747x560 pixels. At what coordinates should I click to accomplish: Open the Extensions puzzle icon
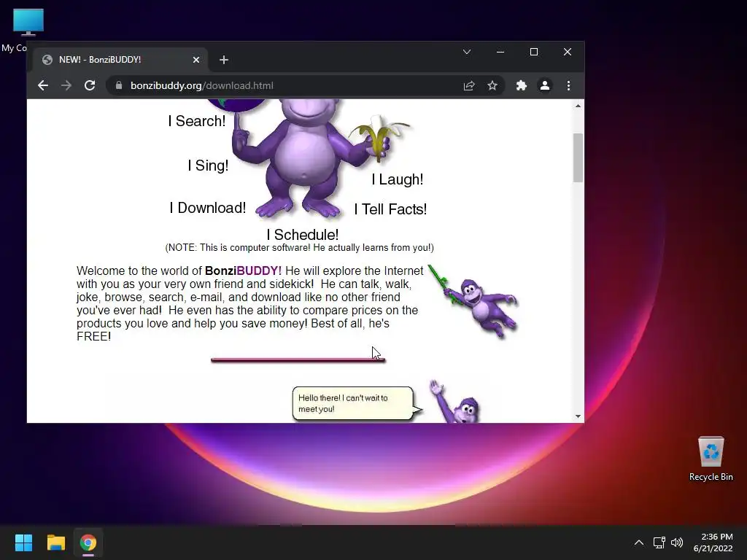pos(521,86)
